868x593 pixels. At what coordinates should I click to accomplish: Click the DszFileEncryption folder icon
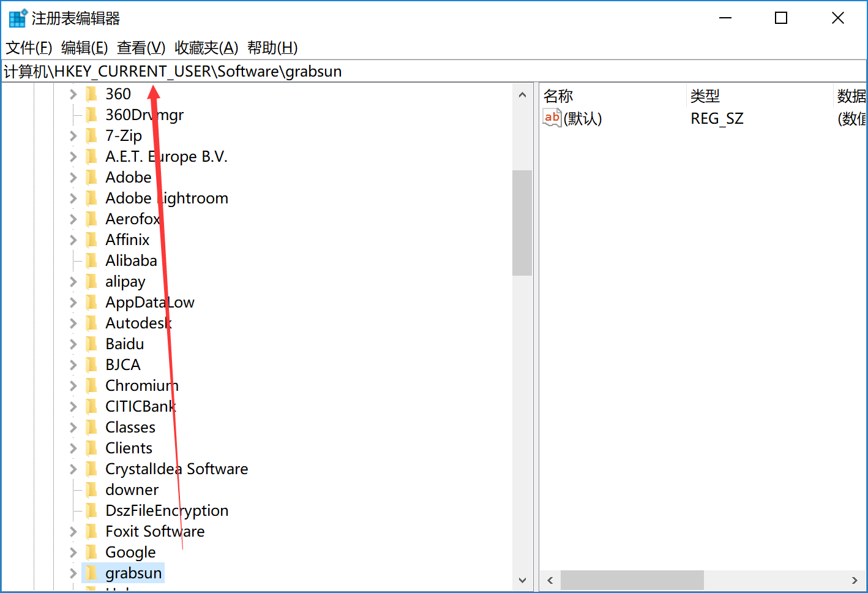(91, 510)
